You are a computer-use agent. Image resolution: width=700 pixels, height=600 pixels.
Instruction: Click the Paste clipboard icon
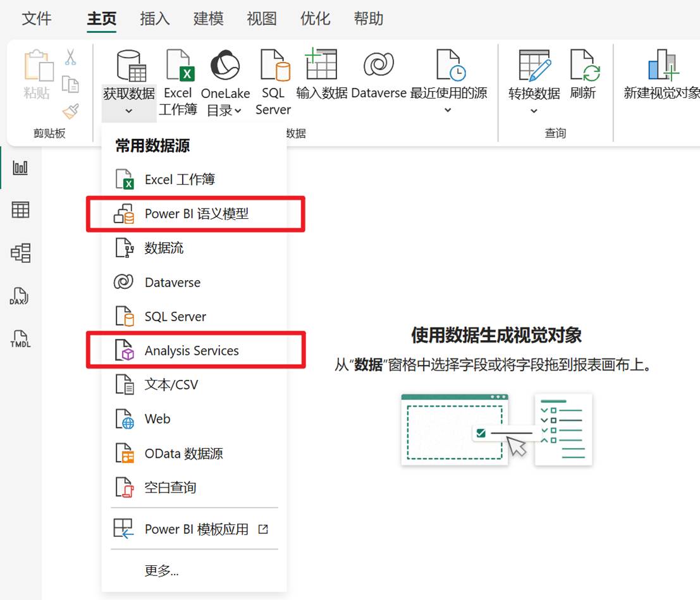39,66
